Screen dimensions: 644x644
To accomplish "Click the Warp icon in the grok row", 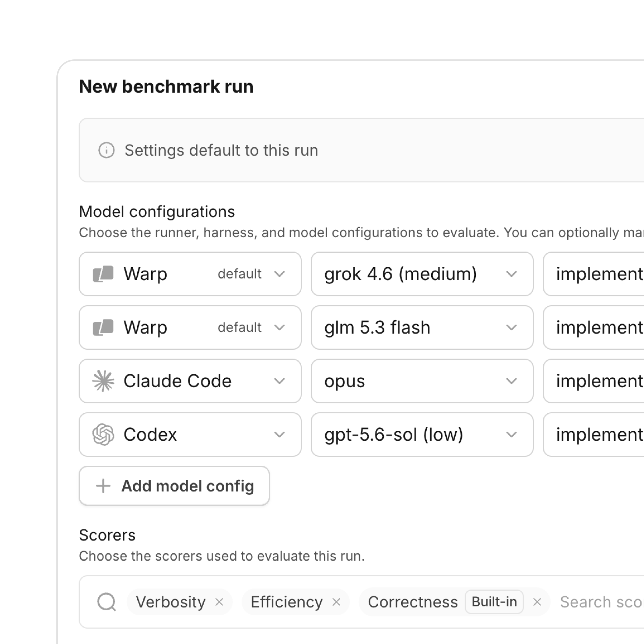I will [x=103, y=274].
